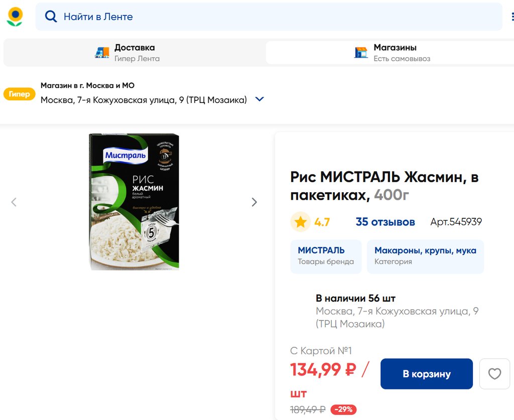Switch to the Доставка tab
This screenshot has width=514, height=420.
click(x=135, y=53)
